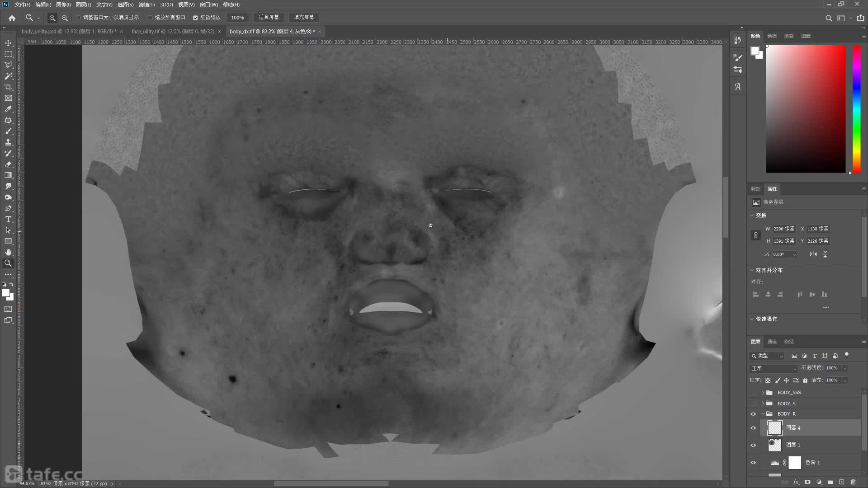Select the Lasso tool

click(x=8, y=65)
